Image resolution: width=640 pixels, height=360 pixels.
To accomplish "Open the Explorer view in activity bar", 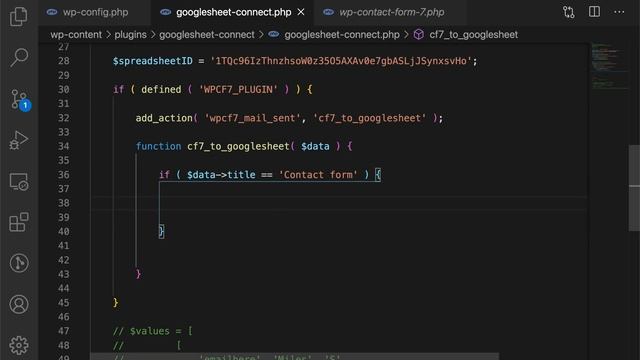I will [x=18, y=16].
